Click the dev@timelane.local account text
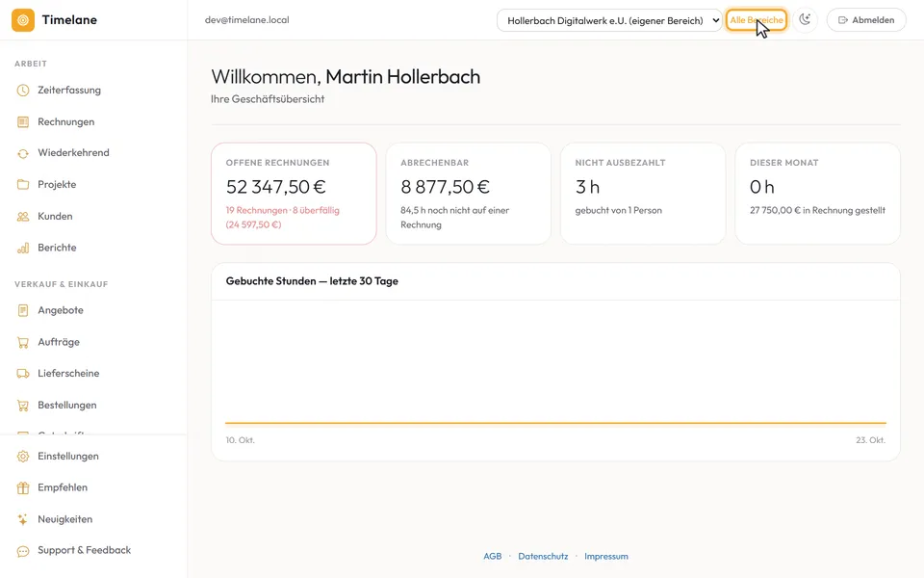 tap(247, 20)
